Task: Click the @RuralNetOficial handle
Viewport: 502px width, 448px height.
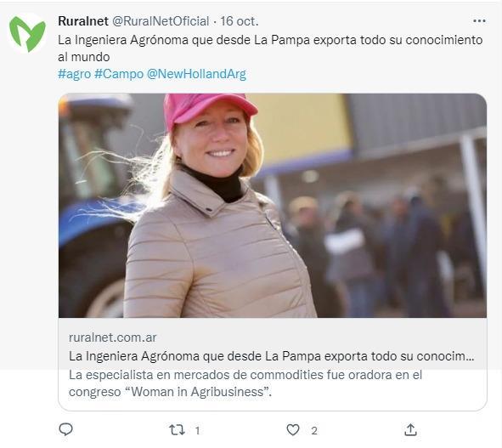Action: [160, 21]
